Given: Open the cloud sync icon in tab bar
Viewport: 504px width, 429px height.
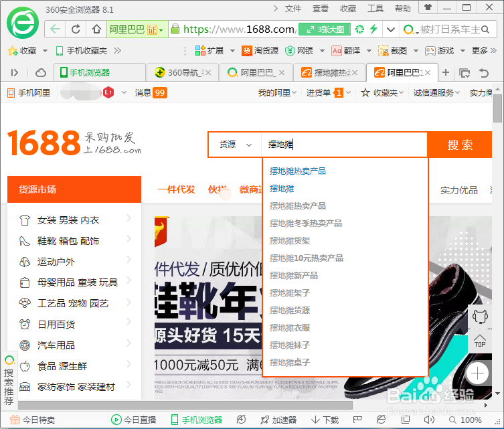Looking at the screenshot, I should 41,73.
